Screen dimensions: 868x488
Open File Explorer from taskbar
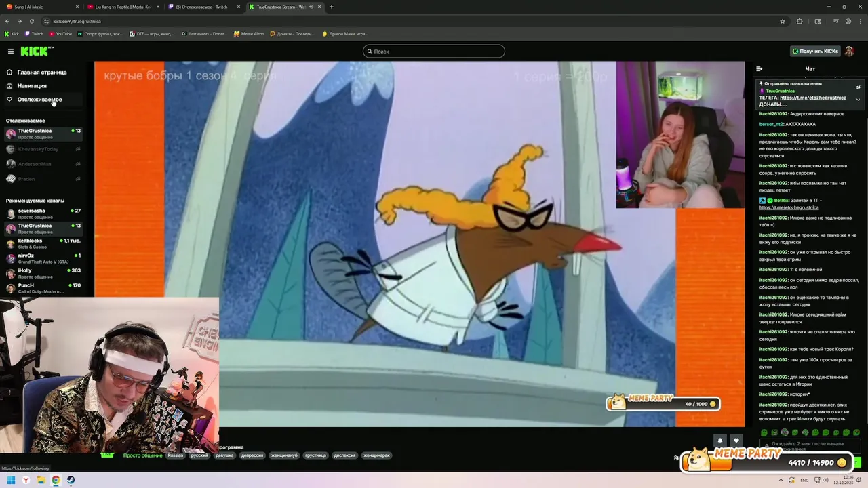point(41,480)
